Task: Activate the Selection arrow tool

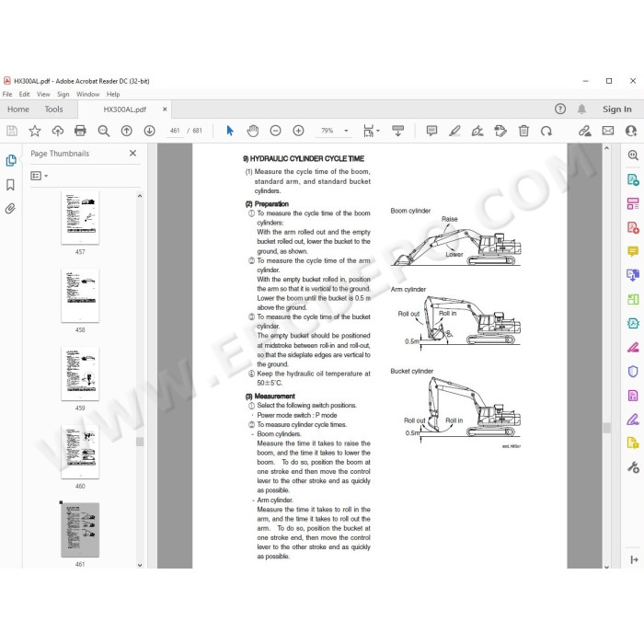Action: pos(230,131)
